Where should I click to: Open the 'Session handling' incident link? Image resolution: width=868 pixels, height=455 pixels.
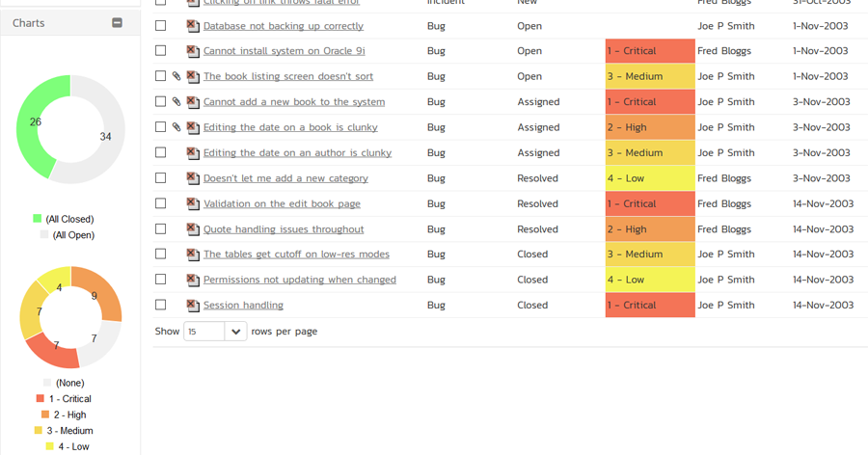coord(243,306)
